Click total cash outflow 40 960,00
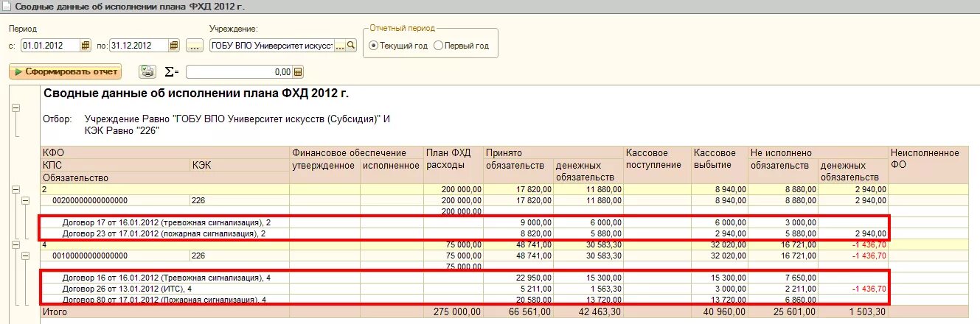This screenshot has height=324, width=980. coord(725,312)
